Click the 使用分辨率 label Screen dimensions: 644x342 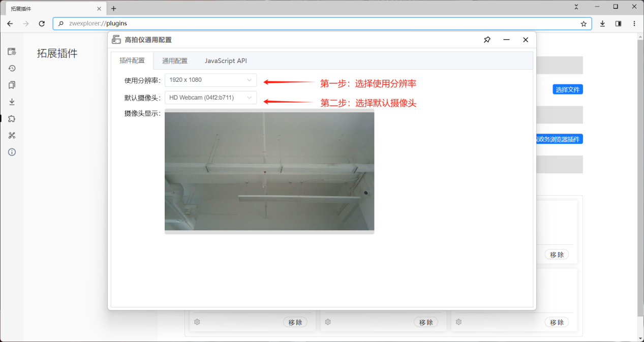[x=142, y=80]
